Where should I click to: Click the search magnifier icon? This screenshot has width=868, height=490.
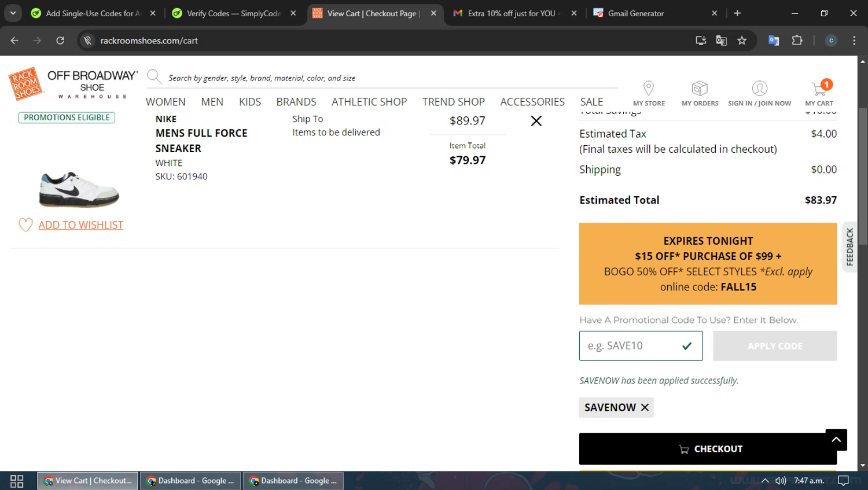coord(154,76)
